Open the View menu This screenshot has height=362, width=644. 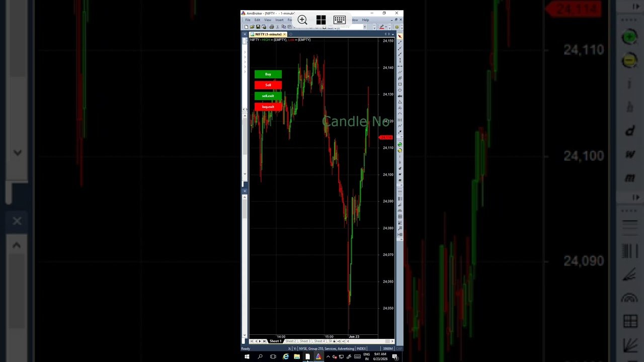(268, 20)
